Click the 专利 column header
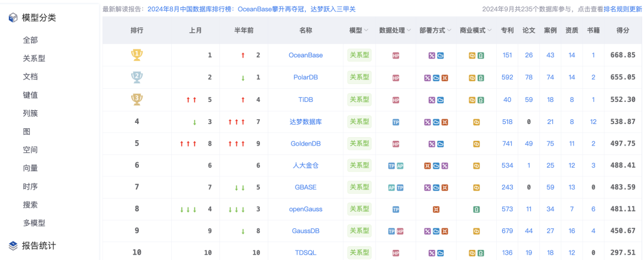 click(507, 30)
